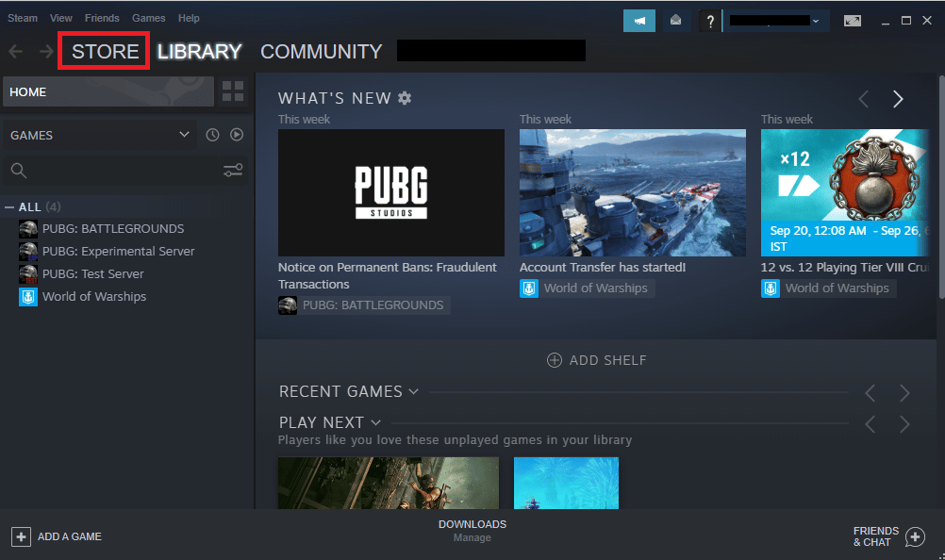This screenshot has width=945, height=560.
Task: Click PUBG: BATTLEGROUNDS helmet icon in sidebar
Action: (x=28, y=229)
